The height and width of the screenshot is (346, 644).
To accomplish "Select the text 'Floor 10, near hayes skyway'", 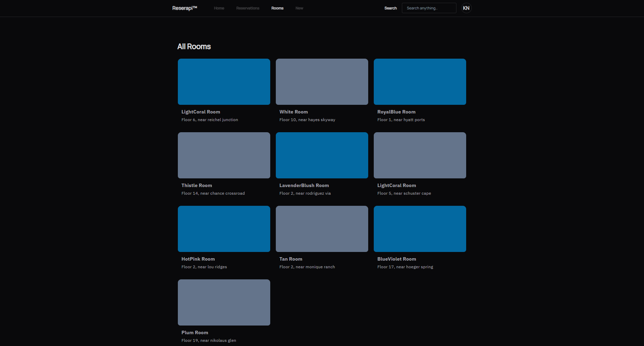I will 307,120.
